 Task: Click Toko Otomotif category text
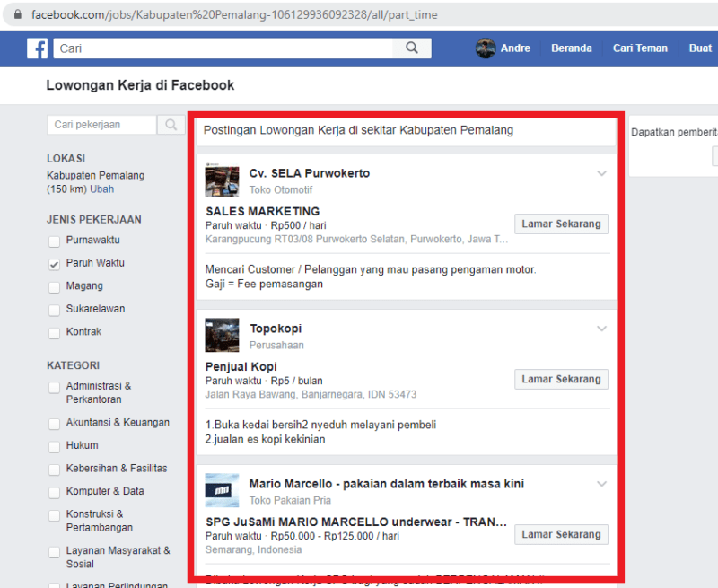280,189
